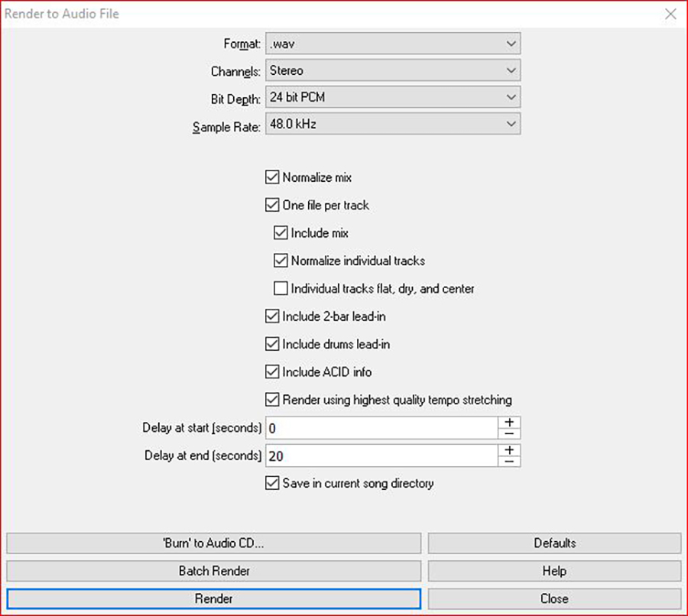
Task: Disable Include ACID info option
Action: tap(272, 372)
